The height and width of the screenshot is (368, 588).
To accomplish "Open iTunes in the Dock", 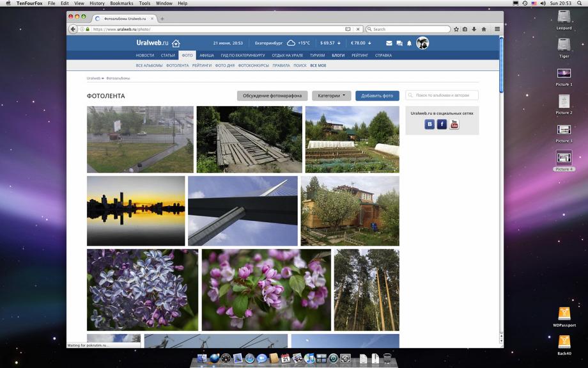I will (x=309, y=358).
